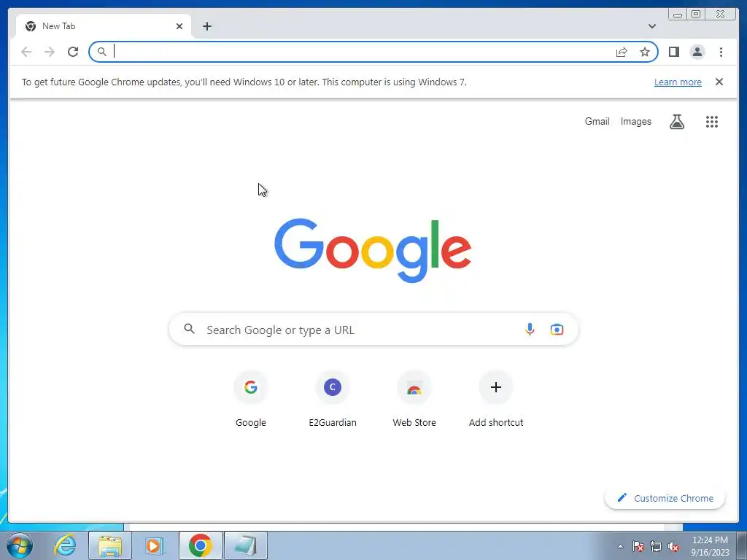Close the New Tab tab
The width and height of the screenshot is (747, 560).
click(x=179, y=26)
